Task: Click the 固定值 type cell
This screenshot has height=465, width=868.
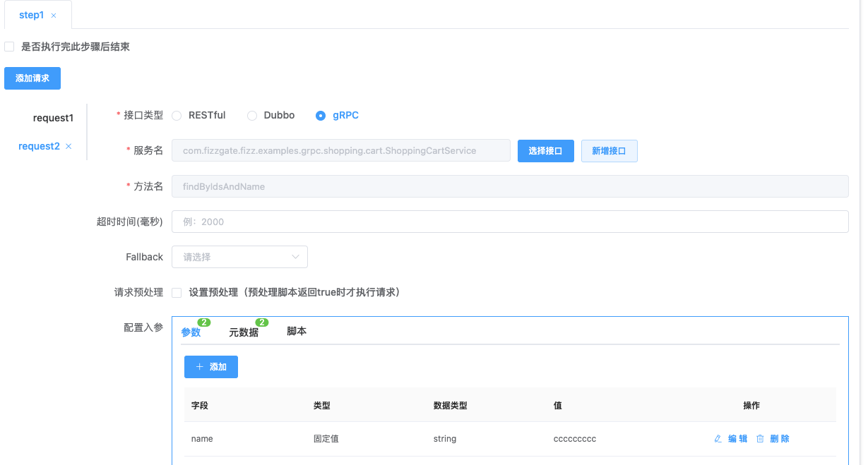Action: pos(326,439)
